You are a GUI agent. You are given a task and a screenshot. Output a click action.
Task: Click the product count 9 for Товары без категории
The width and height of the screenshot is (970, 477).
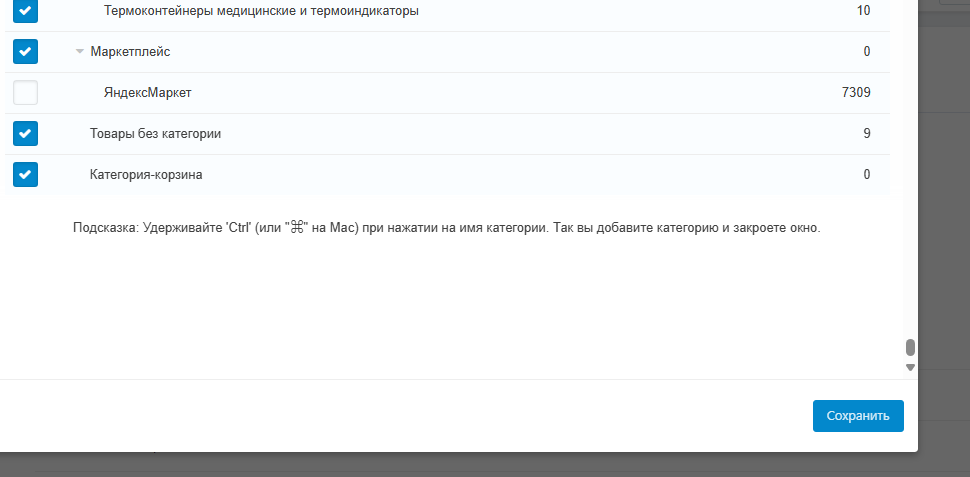(866, 134)
